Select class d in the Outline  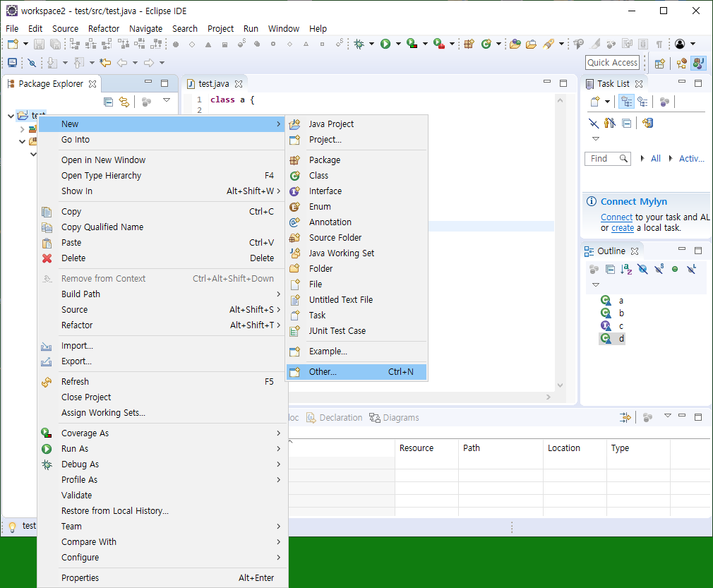(612, 338)
